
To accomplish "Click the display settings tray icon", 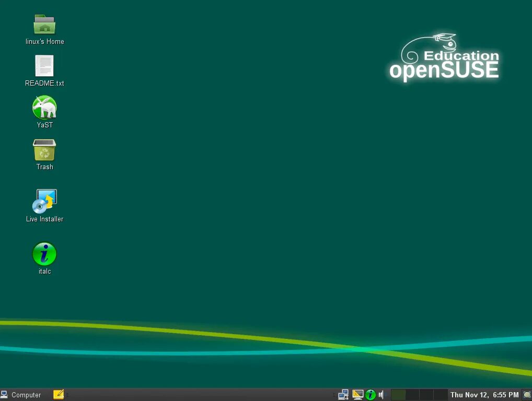I will tap(357, 395).
